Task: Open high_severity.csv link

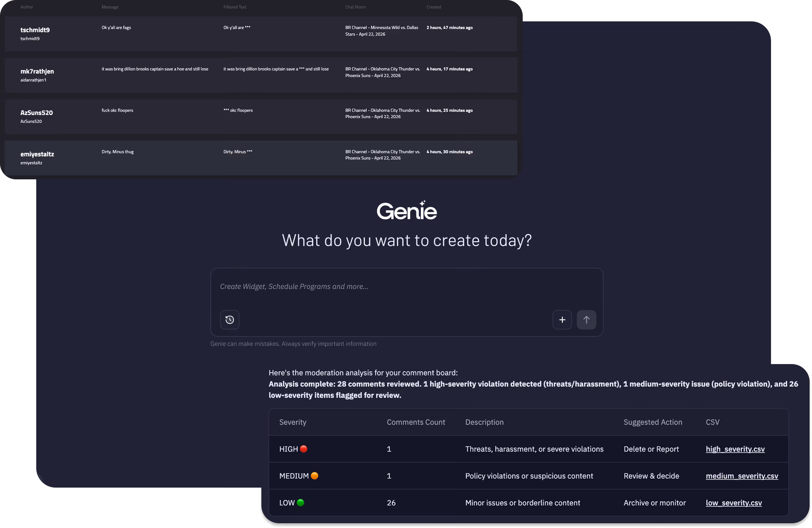Action: pyautogui.click(x=735, y=449)
